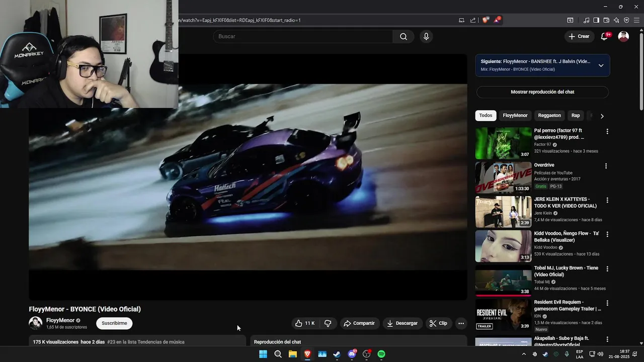
Task: Open File Explorer from taskbar
Action: 292,354
